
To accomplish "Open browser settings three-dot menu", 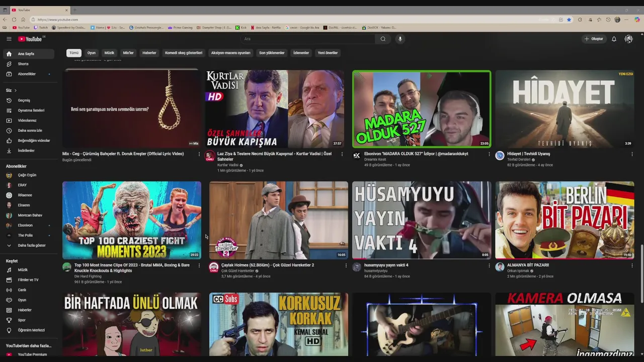I will tap(626, 20).
